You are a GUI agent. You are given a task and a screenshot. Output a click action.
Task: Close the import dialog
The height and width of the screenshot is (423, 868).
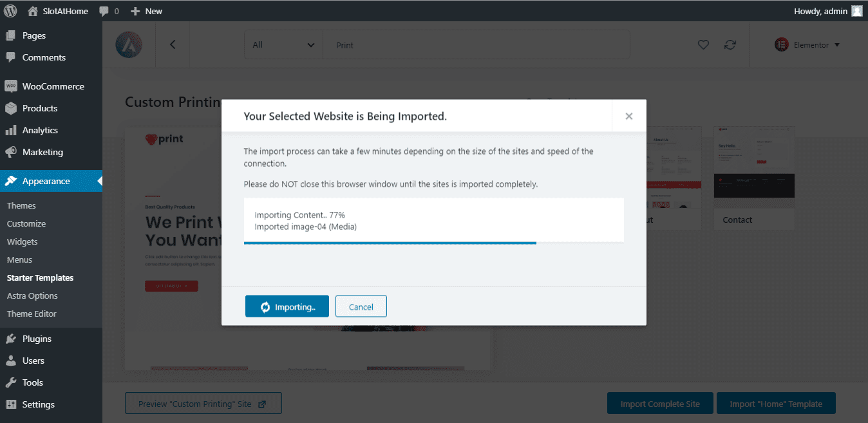[x=629, y=117]
